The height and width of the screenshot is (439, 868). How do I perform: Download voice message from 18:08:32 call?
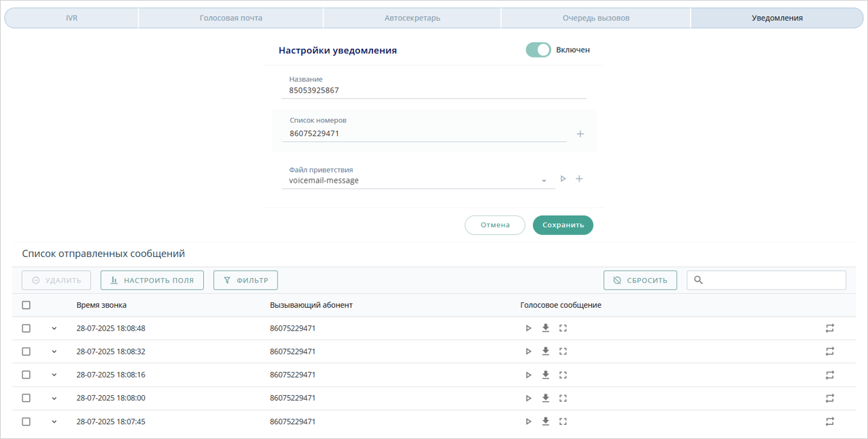[x=546, y=352]
